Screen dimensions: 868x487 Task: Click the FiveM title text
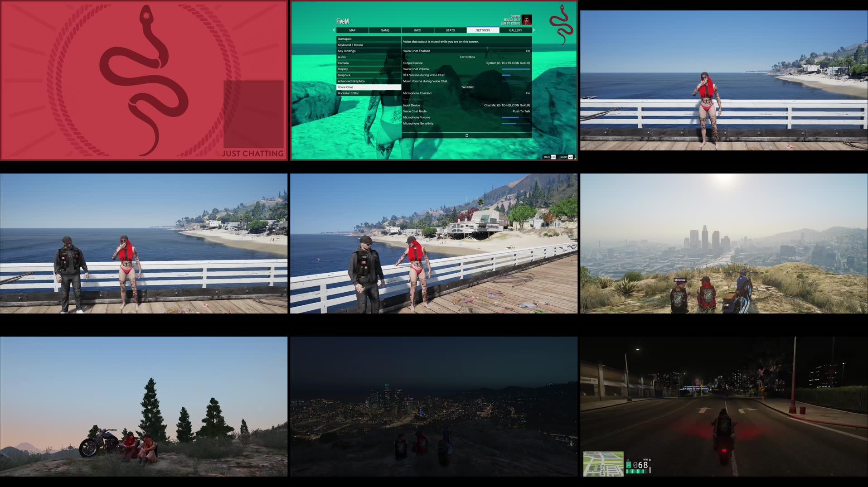pos(343,21)
